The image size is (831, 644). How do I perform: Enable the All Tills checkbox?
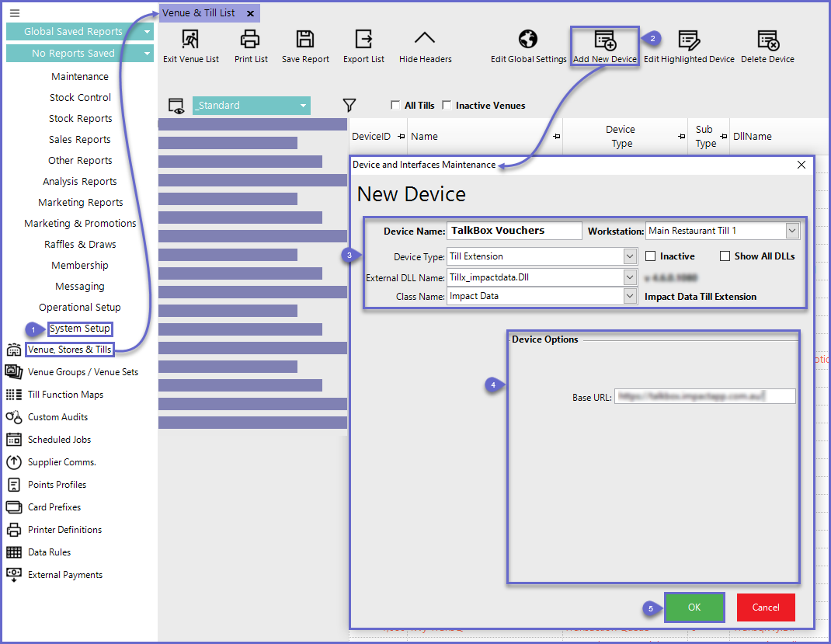395,105
